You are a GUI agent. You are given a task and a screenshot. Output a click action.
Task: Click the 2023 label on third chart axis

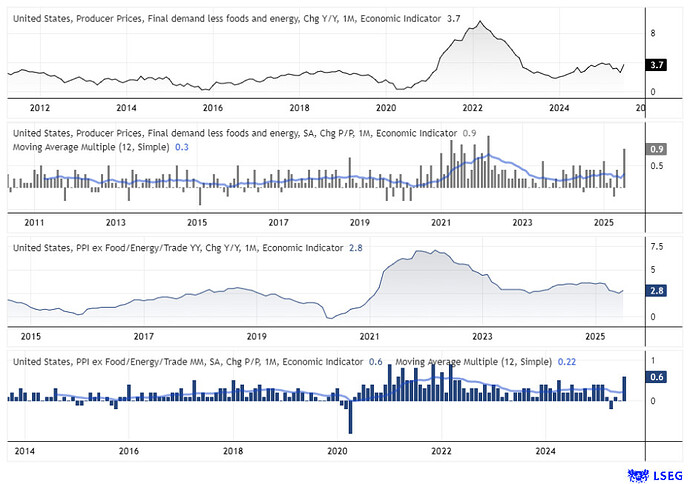click(x=482, y=337)
